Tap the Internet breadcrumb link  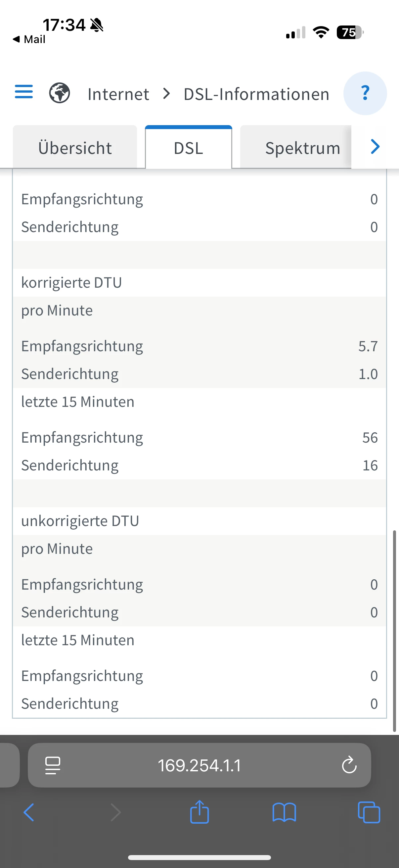[x=118, y=94]
